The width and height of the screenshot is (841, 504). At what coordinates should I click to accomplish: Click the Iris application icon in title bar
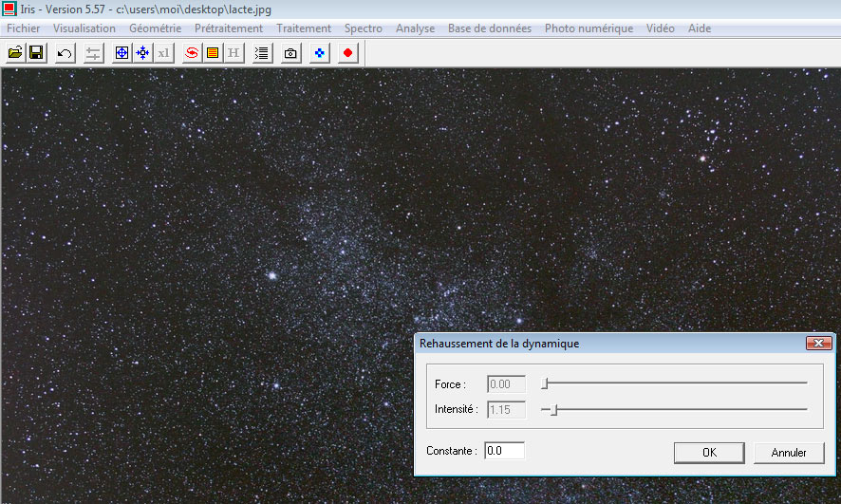(9, 9)
